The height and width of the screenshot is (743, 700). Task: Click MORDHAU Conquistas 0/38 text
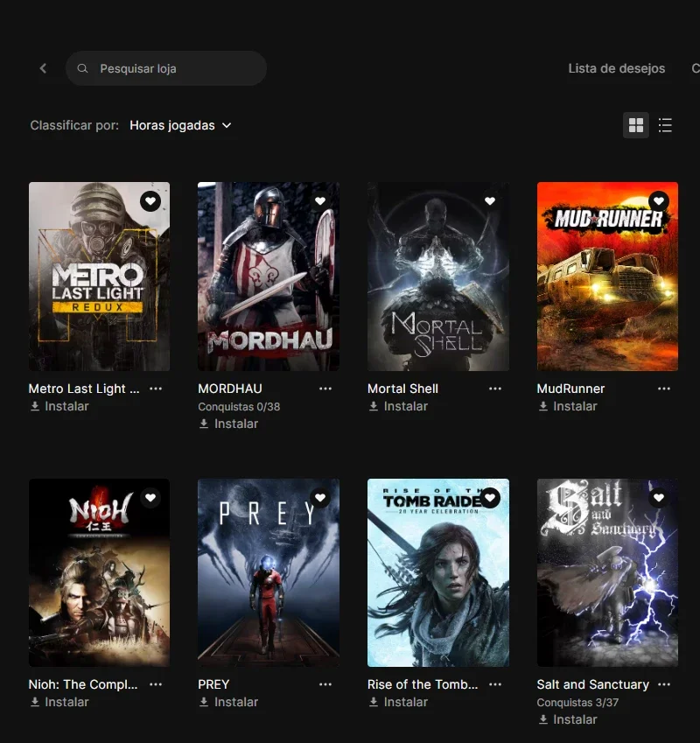click(239, 407)
